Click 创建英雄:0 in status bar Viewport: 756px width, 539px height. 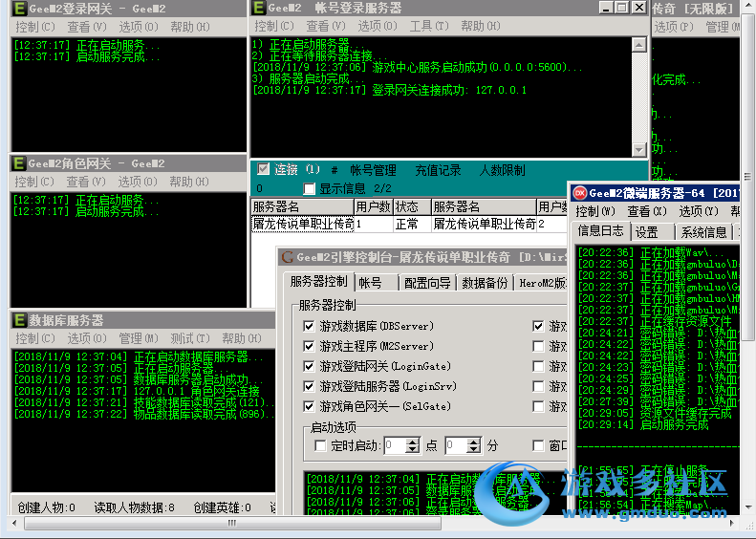(223, 507)
